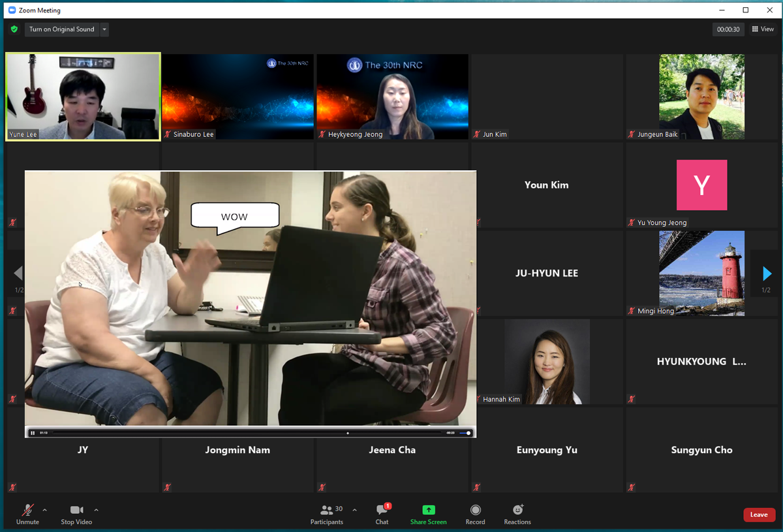
Task: Open the View layout menu
Action: [763, 29]
